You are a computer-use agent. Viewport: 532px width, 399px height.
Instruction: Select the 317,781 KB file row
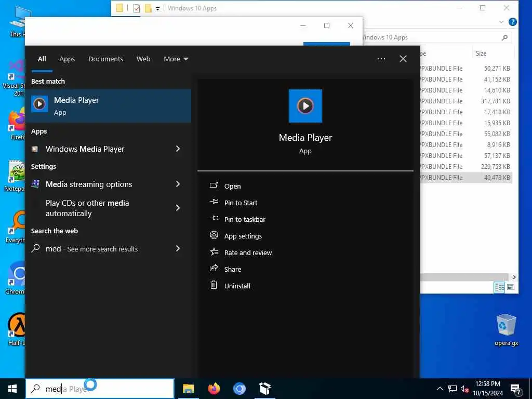click(x=465, y=101)
